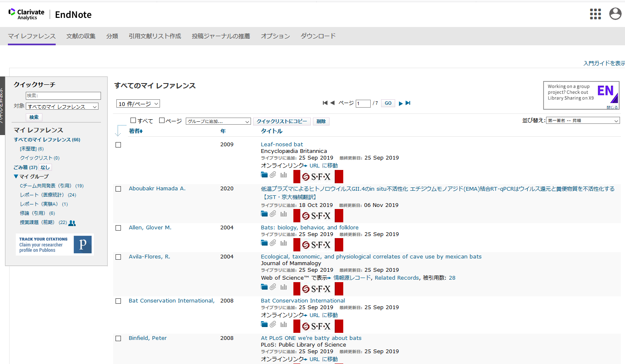Open the apps grid menu icon

click(x=595, y=14)
